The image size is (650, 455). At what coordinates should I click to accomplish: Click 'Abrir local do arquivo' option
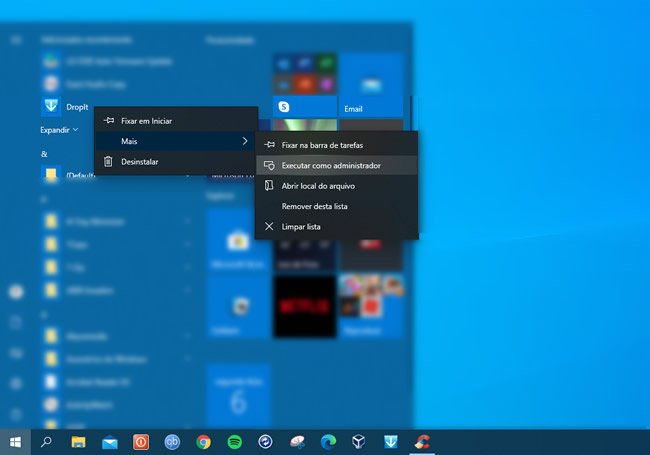click(318, 186)
